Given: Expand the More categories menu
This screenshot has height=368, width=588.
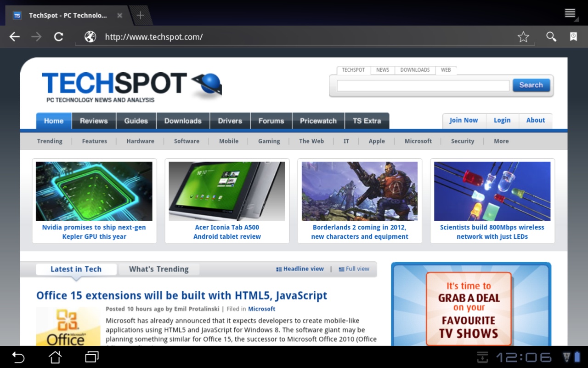Looking at the screenshot, I should (501, 141).
